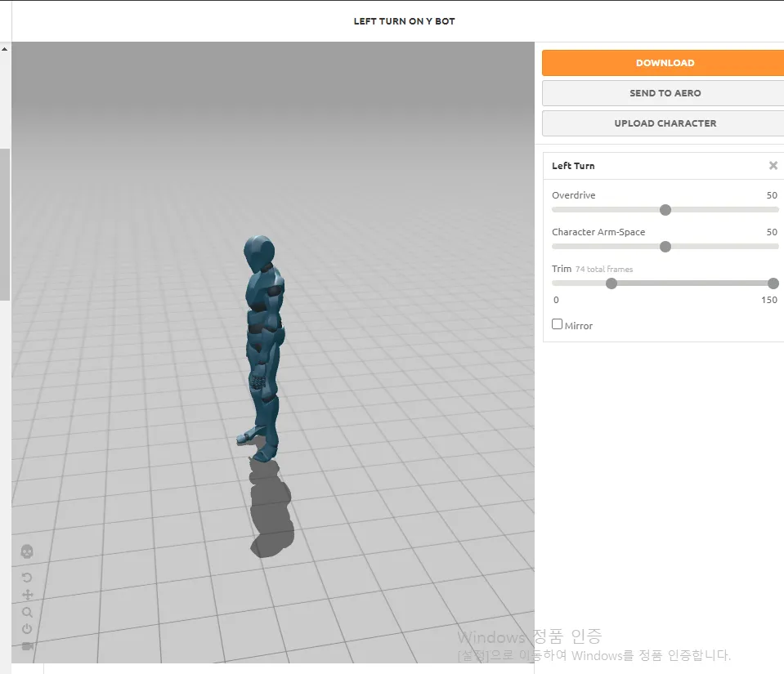The width and height of the screenshot is (784, 674).
Task: Click the Trim start handle
Action: point(611,283)
